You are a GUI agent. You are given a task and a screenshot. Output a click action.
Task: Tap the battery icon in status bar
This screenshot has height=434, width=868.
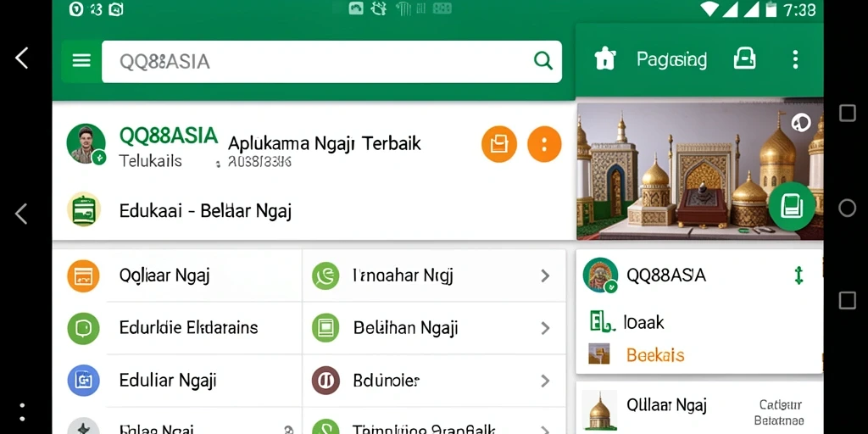(x=770, y=9)
